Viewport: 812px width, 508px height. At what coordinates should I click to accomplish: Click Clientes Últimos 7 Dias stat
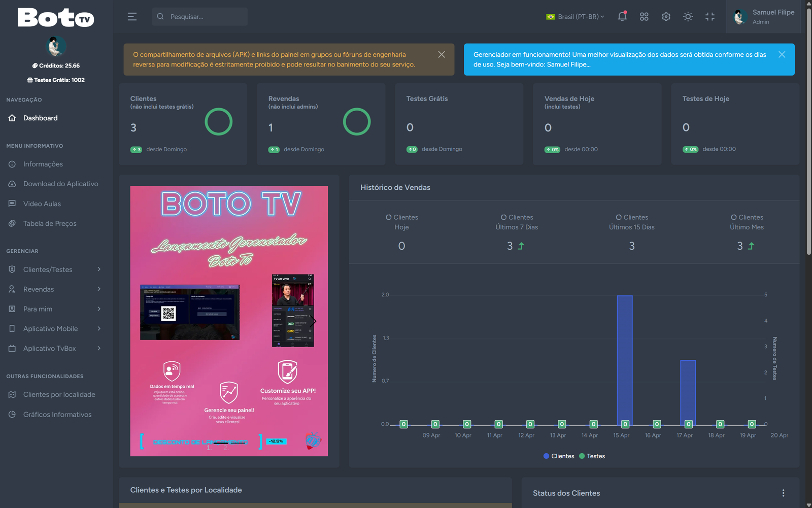point(517,232)
